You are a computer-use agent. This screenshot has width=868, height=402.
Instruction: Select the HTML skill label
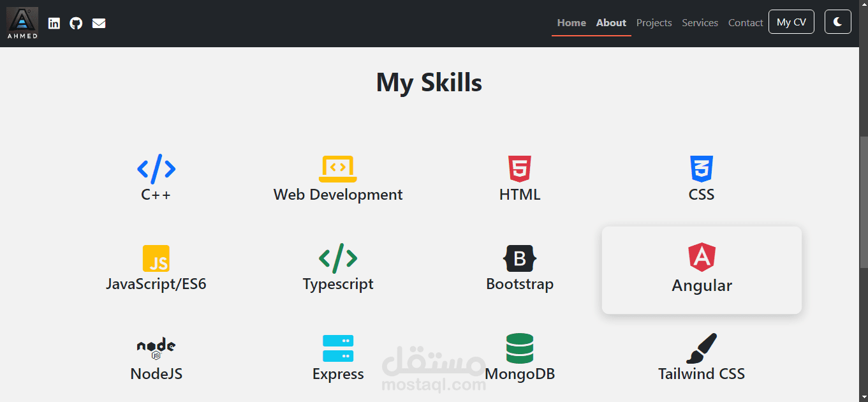point(520,195)
